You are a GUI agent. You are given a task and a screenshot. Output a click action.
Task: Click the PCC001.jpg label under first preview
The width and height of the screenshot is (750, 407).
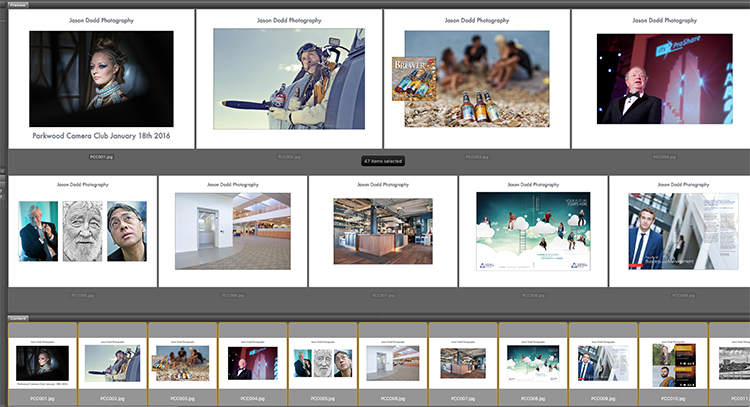[x=101, y=157]
